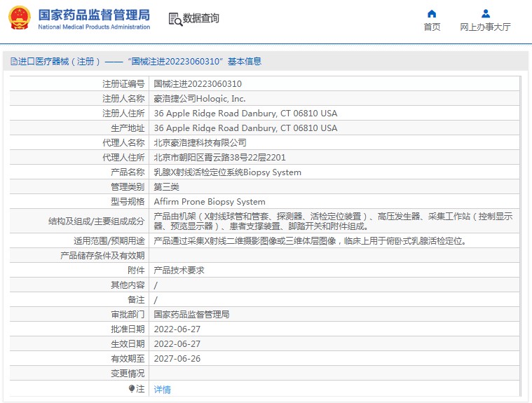Click the 注册人名称 row label
Screen dimensions: 532x403
[123, 99]
